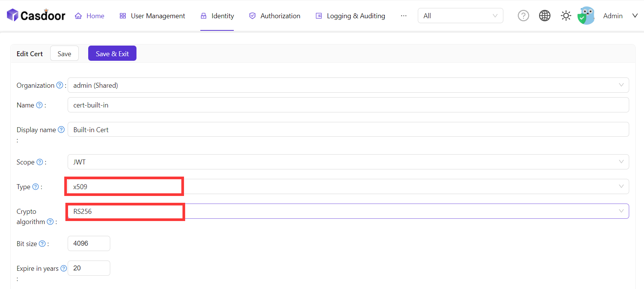The width and height of the screenshot is (644, 289).
Task: Expand the Organization dropdown
Action: point(348,85)
